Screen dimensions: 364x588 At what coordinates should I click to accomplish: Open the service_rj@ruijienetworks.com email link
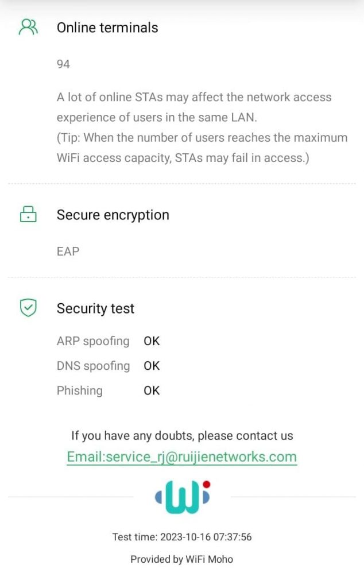pos(182,457)
